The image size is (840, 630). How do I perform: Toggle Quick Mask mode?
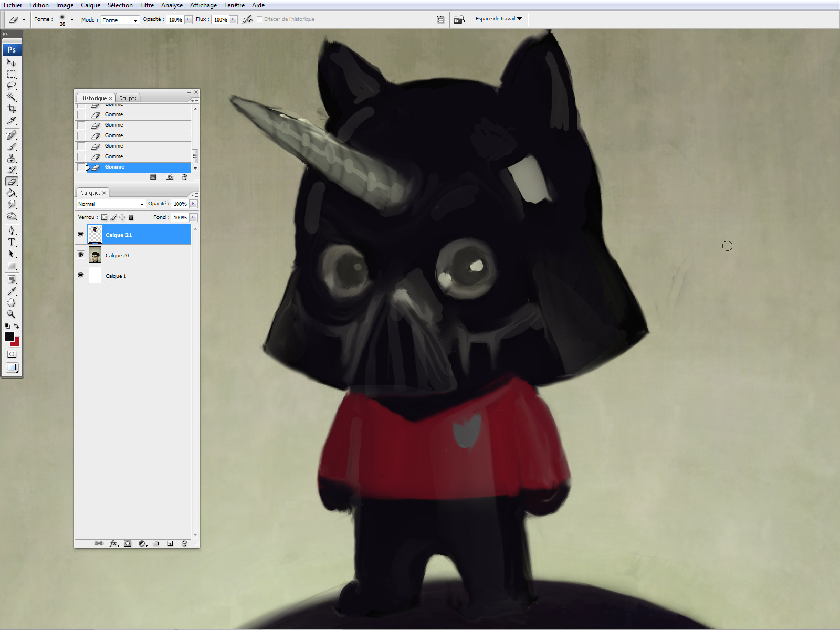click(x=12, y=354)
